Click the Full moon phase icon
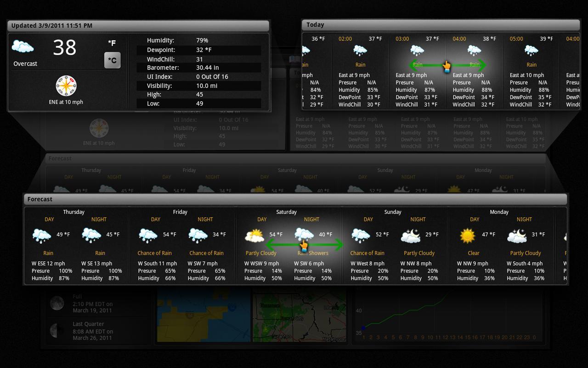Viewport: 588px width, 368px height. click(57, 303)
